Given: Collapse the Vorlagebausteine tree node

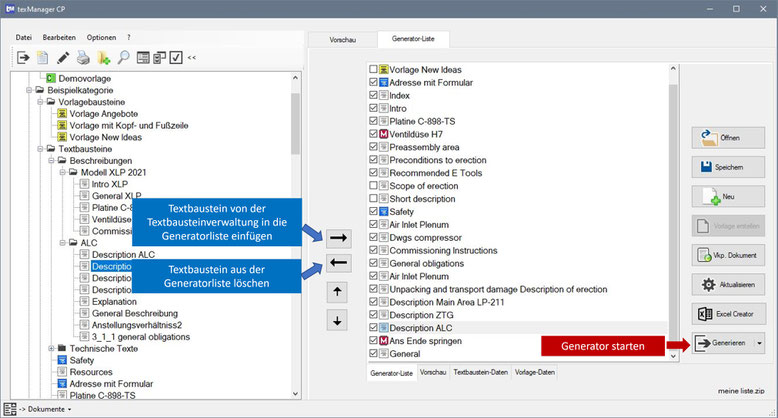Looking at the screenshot, I should (x=40, y=102).
